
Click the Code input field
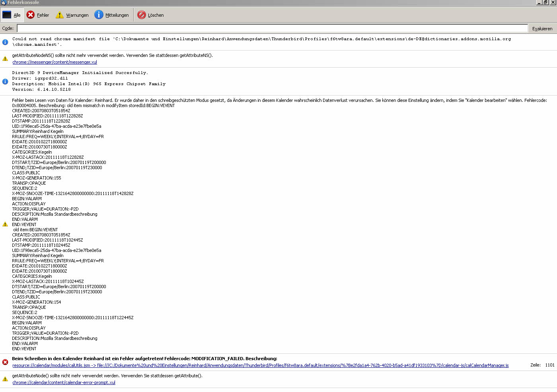click(x=272, y=28)
